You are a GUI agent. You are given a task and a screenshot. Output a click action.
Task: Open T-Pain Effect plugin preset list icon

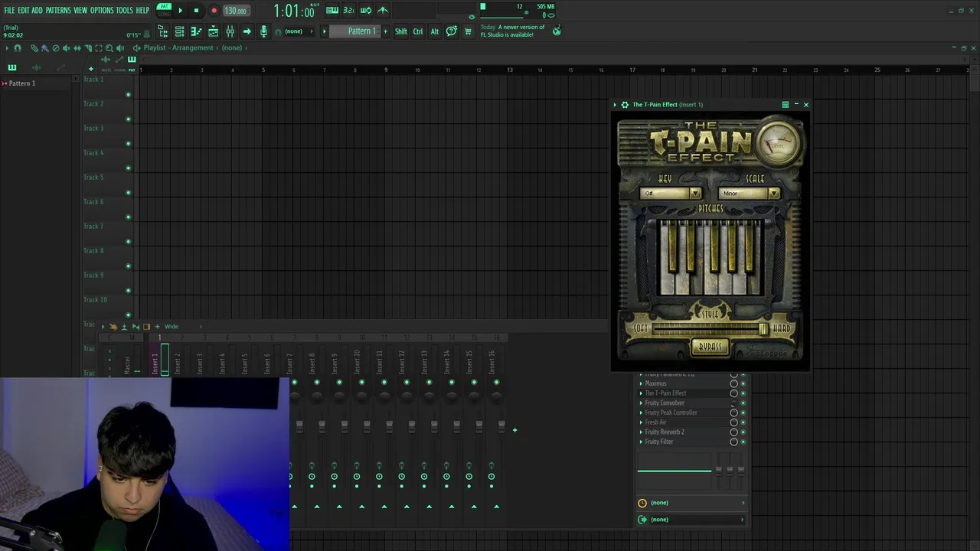tap(785, 105)
